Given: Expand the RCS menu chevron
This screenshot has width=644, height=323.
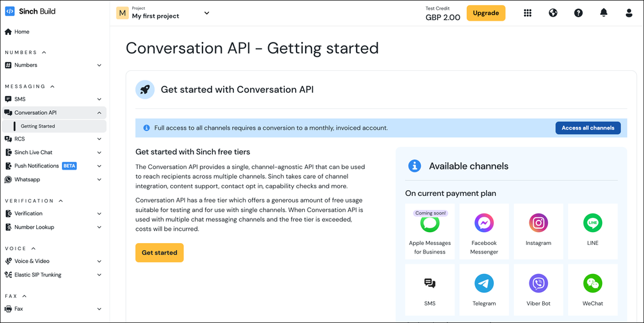Looking at the screenshot, I should pyautogui.click(x=99, y=139).
